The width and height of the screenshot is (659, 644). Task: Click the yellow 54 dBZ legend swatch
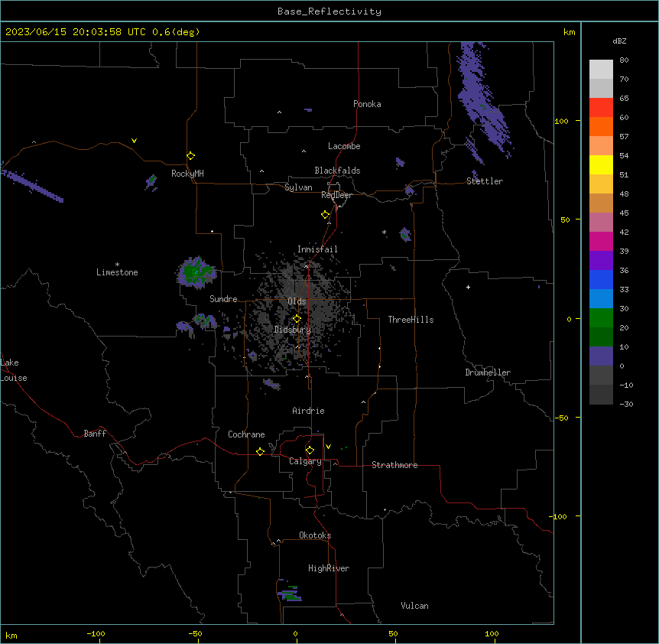click(601, 164)
